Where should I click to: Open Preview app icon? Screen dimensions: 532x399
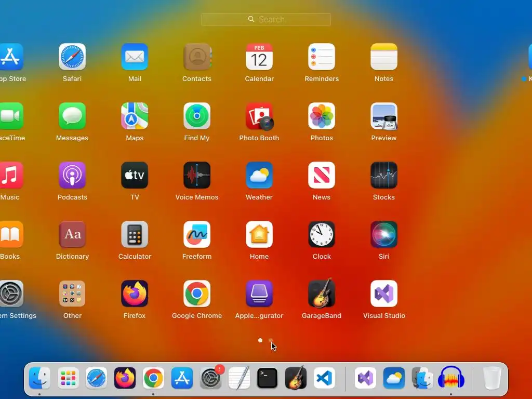click(x=384, y=116)
